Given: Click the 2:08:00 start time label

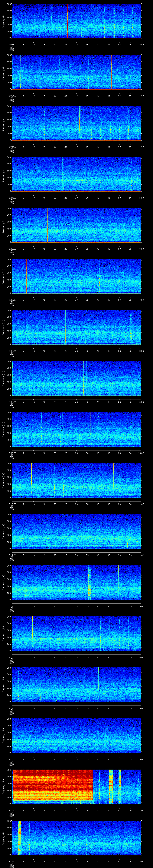Looking at the screenshot, I should tap(12, 402).
